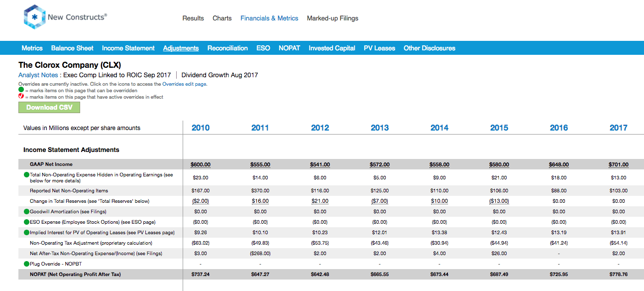
Task: Click 2016 NOPAT value $725.95
Action: tap(559, 275)
